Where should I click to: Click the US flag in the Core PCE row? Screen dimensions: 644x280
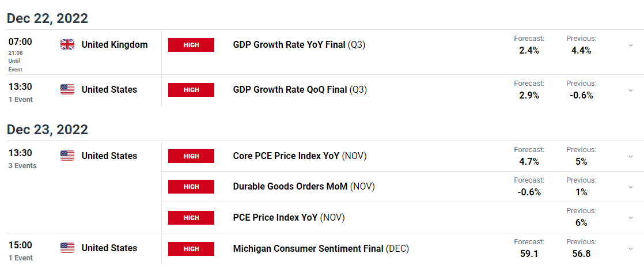click(x=67, y=156)
